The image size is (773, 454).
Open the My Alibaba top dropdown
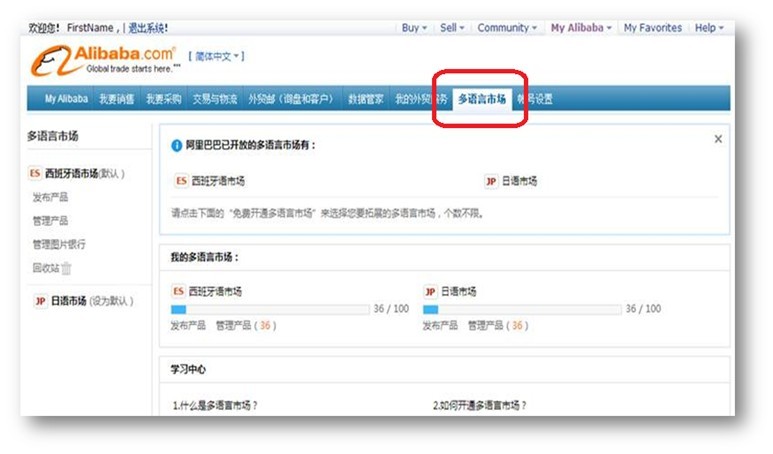[581, 28]
